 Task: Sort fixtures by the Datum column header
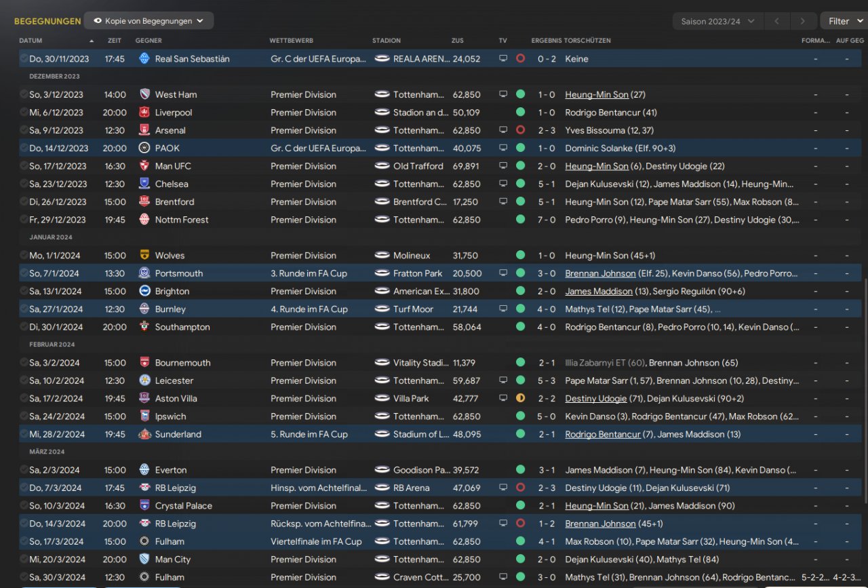(x=31, y=41)
